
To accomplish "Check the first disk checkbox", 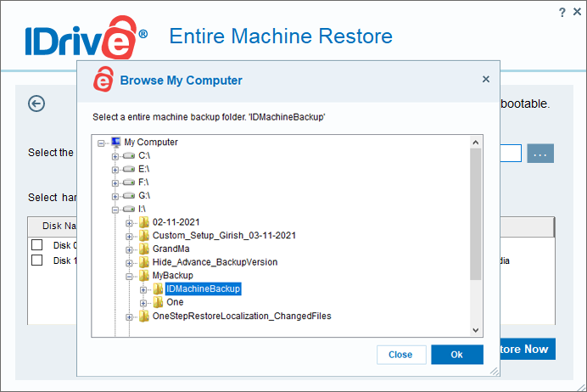I will click(x=36, y=245).
